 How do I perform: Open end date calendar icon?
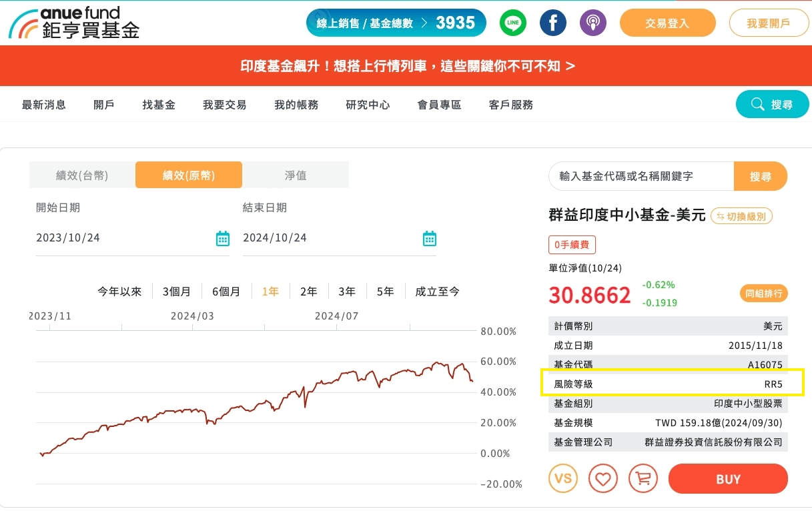[x=429, y=238]
